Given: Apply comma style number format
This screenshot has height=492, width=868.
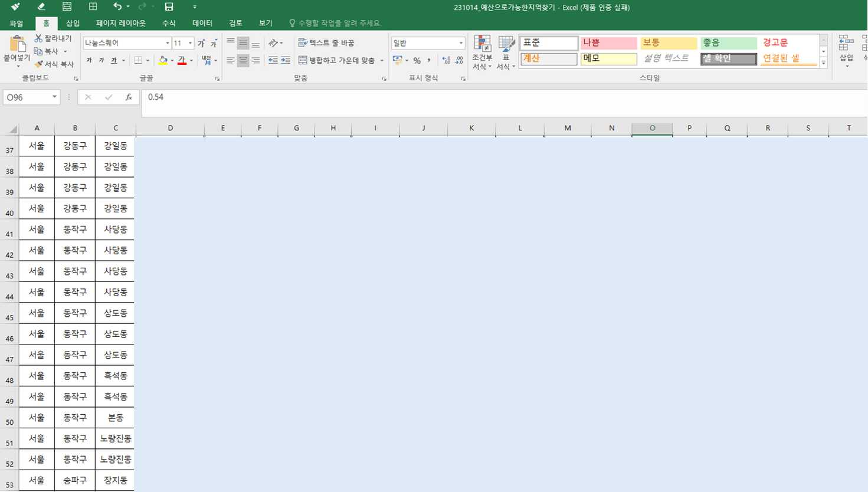Looking at the screenshot, I should 429,60.
